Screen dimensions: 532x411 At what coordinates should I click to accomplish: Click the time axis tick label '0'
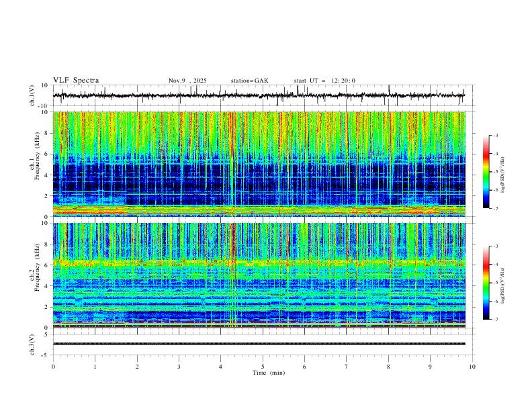click(x=53, y=367)
